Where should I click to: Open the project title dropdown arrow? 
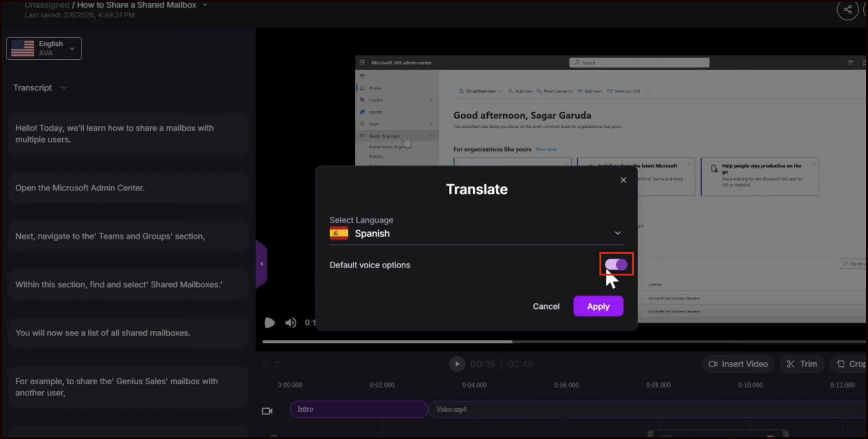click(x=205, y=5)
